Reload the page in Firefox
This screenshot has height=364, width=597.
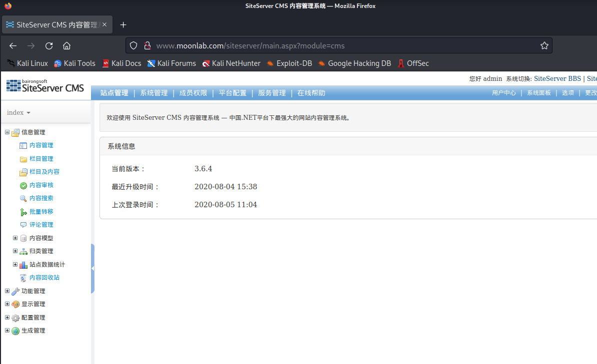[48, 45]
